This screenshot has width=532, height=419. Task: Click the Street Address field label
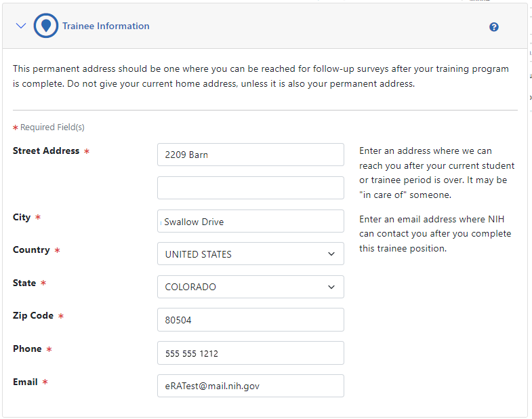click(x=46, y=151)
